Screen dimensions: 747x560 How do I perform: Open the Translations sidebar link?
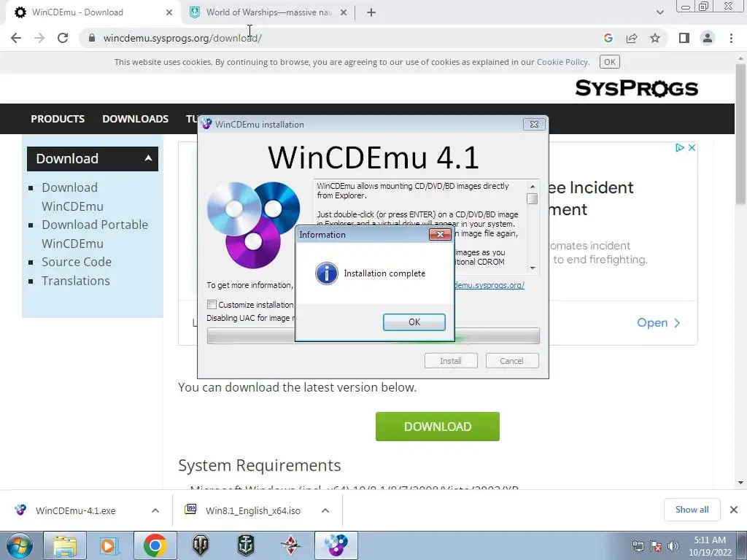(x=76, y=281)
